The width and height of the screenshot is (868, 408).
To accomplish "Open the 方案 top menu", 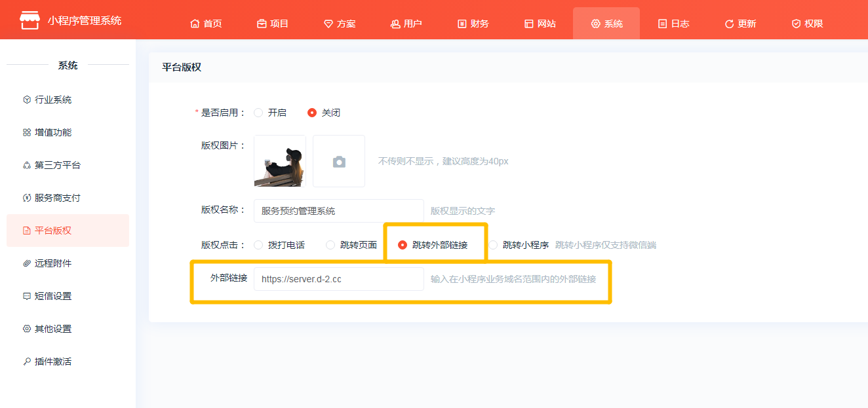I will (x=340, y=24).
